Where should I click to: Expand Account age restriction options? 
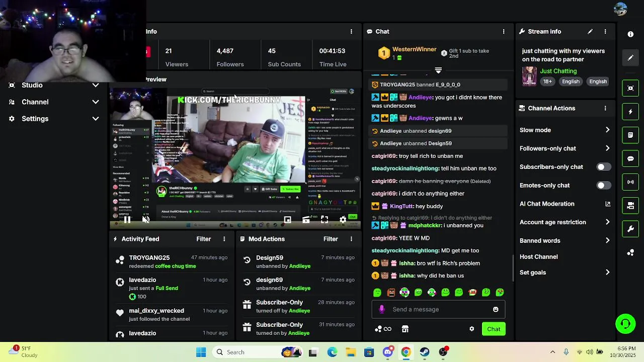click(565, 222)
